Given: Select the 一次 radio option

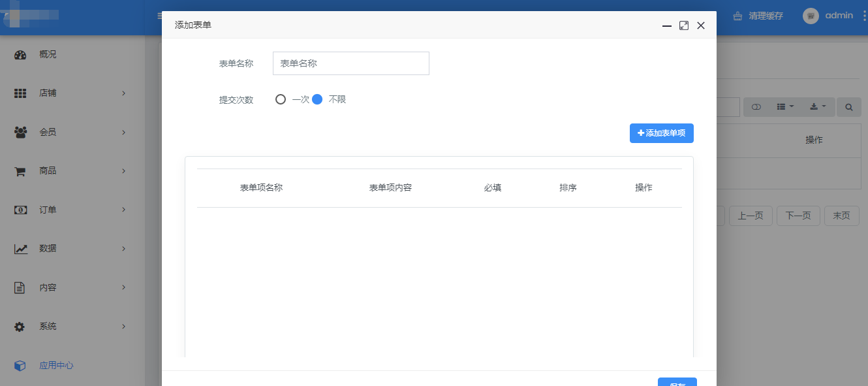Looking at the screenshot, I should (x=281, y=99).
